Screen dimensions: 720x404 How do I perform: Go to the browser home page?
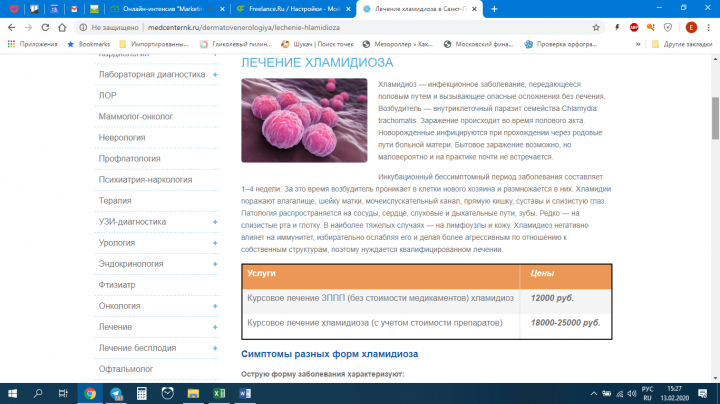click(62, 28)
